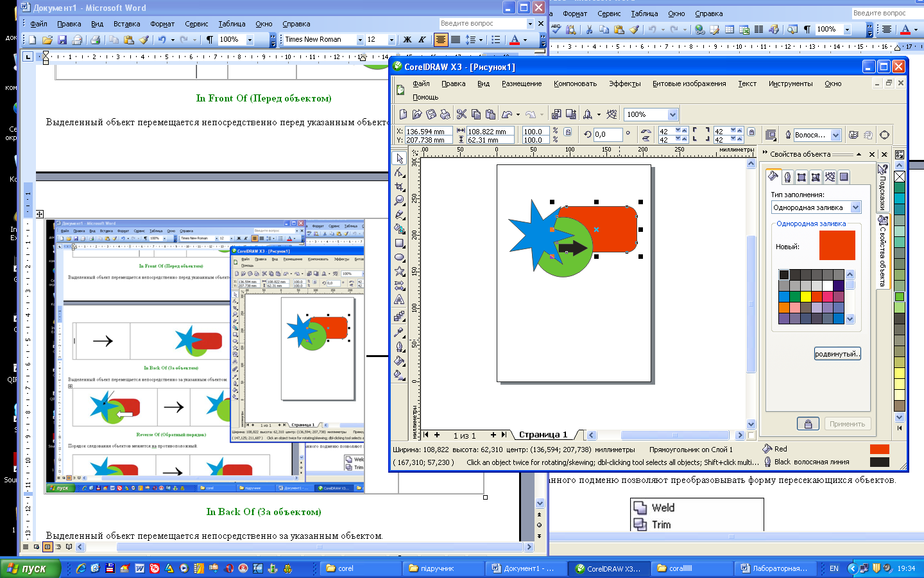Toggle the docker lock button beside Применить

808,424
